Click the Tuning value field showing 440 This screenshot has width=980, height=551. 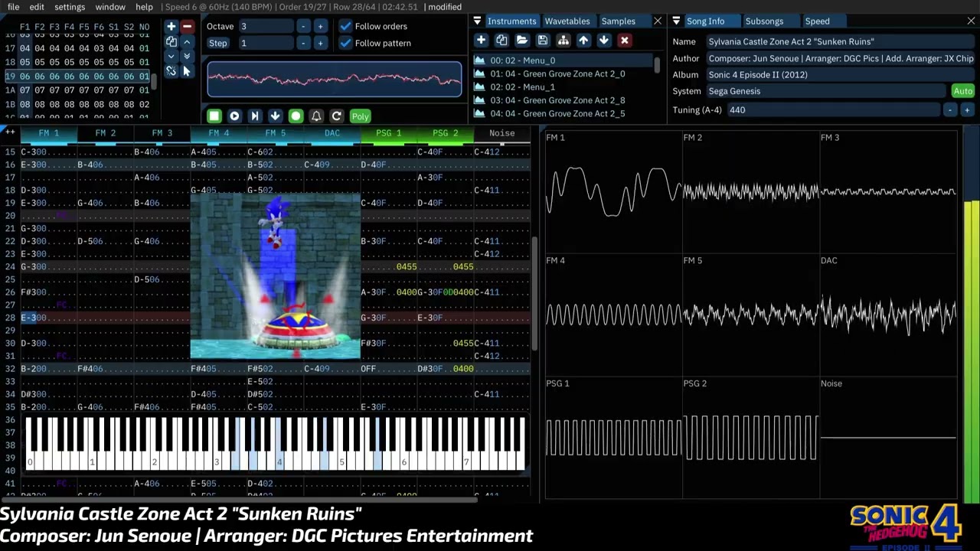click(833, 110)
